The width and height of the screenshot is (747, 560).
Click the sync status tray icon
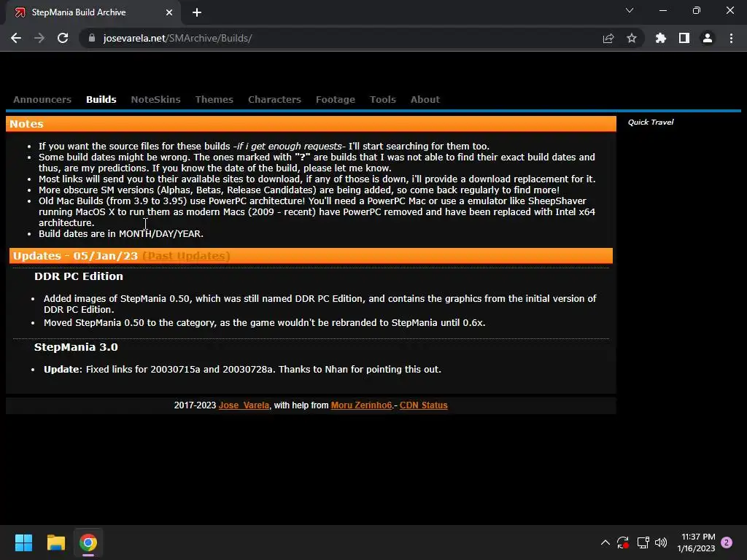point(623,542)
